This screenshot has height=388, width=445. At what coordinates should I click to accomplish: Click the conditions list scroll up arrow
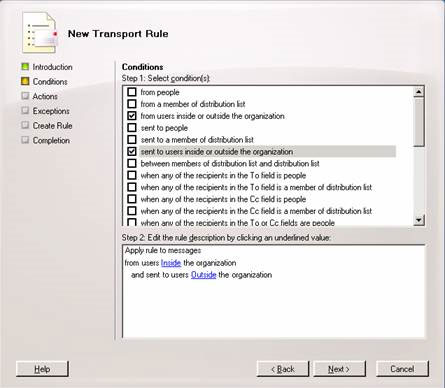click(x=419, y=91)
